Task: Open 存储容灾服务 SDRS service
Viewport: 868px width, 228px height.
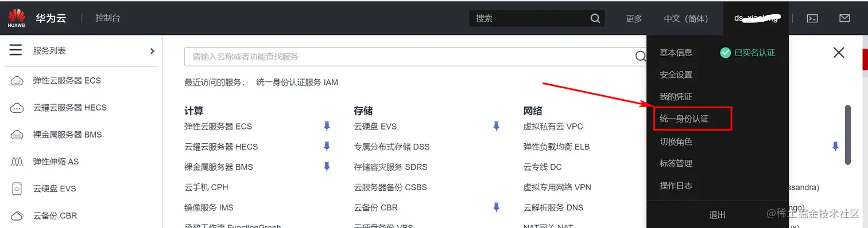Action: point(391,167)
